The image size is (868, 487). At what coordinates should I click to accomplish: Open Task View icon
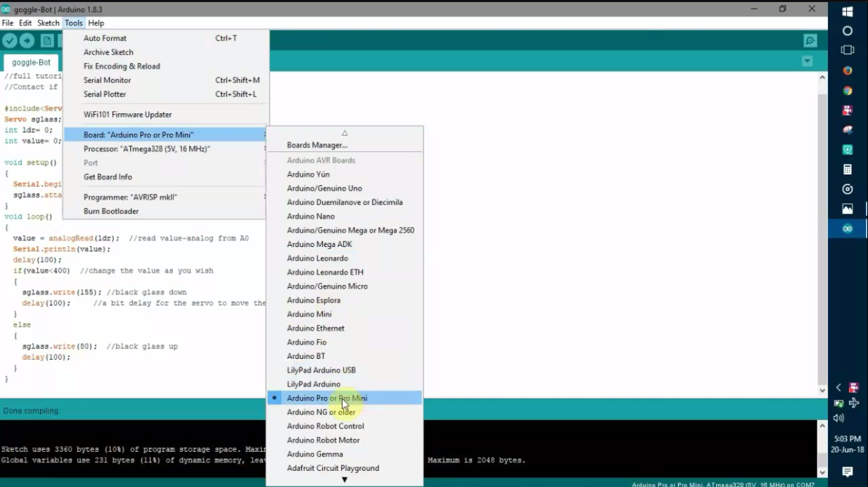tap(848, 51)
